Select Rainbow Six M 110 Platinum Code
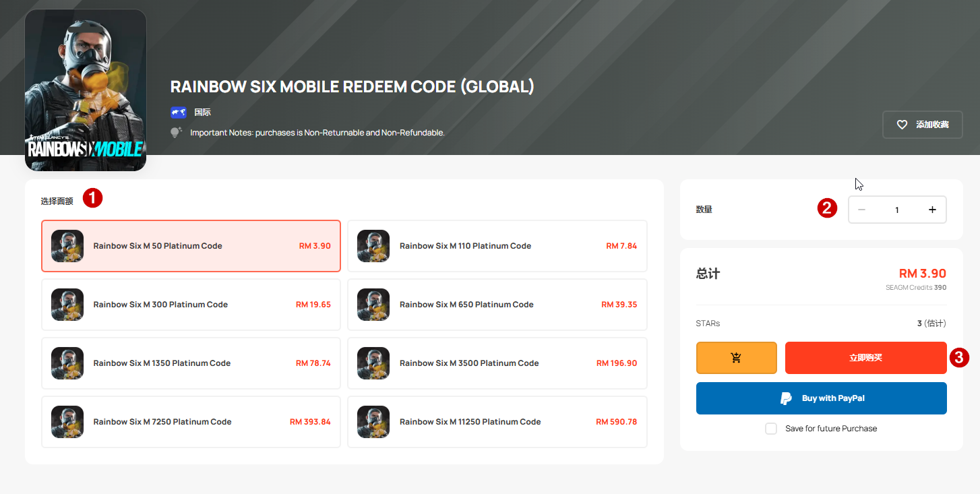 [x=497, y=246]
